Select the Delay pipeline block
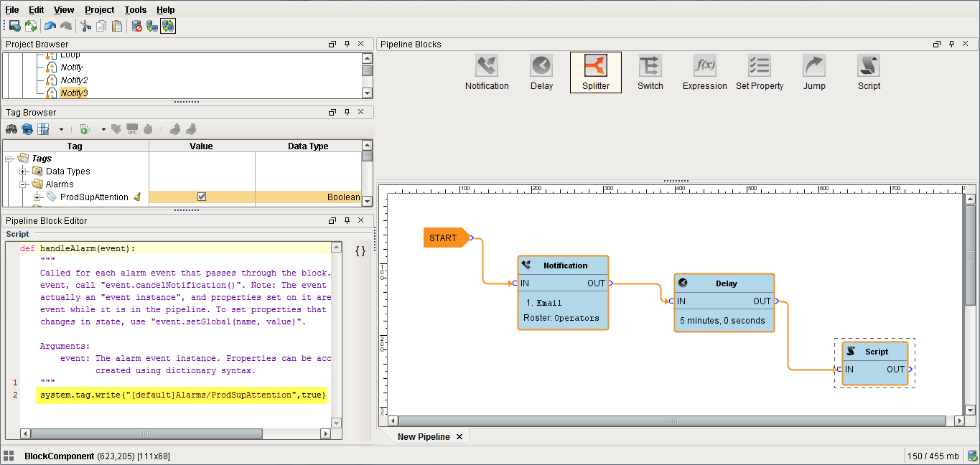 tap(541, 72)
